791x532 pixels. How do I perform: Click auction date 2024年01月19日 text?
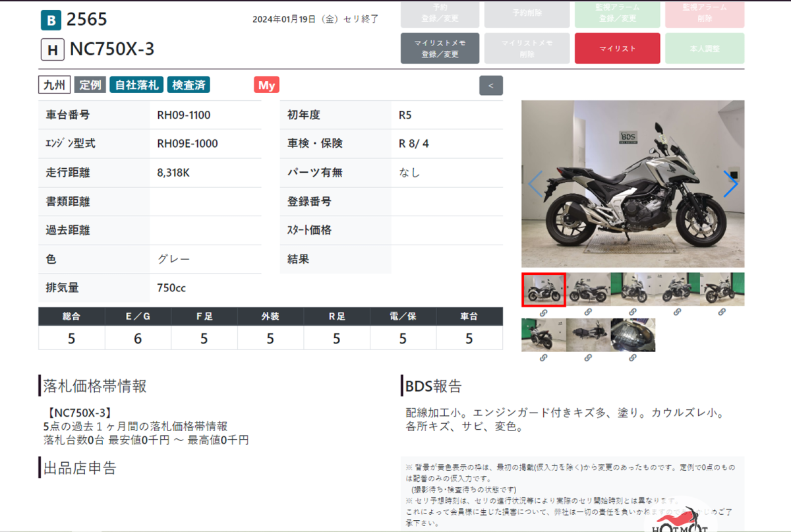[x=284, y=19]
